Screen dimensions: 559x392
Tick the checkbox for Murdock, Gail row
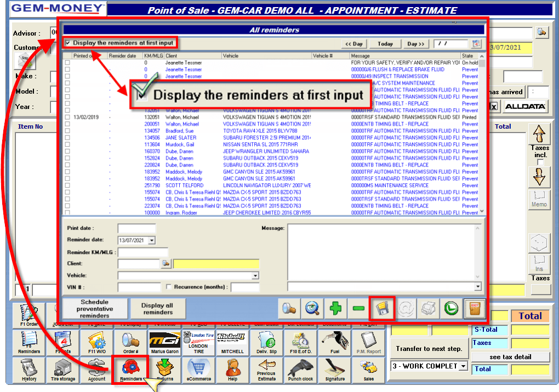click(x=67, y=145)
